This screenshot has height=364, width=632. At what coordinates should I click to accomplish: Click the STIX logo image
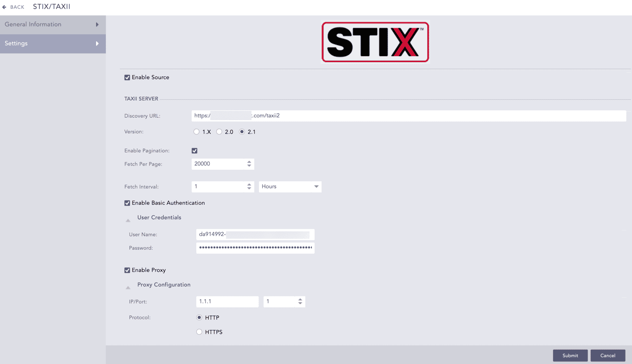pos(375,42)
